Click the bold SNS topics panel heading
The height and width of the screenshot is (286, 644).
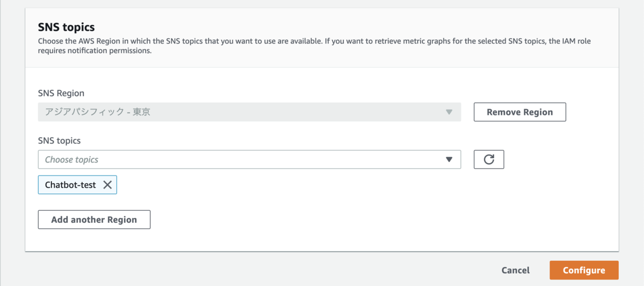click(66, 27)
